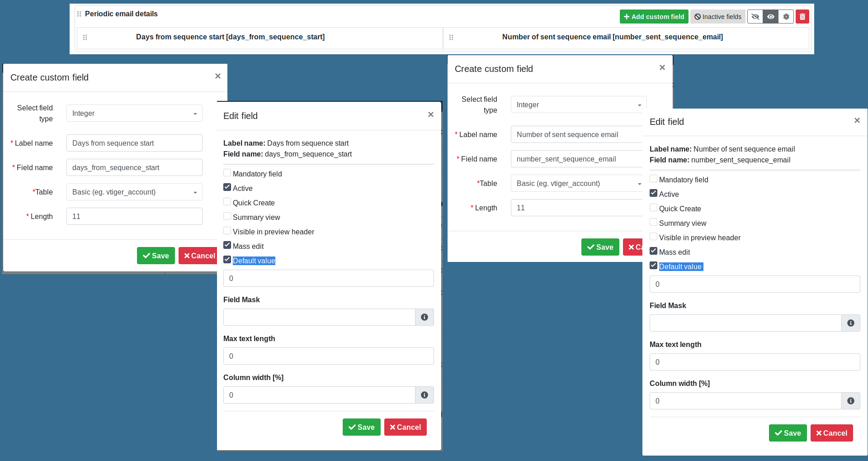Enable Quick Create for days_from_sequence_start
The image size is (868, 461).
[x=227, y=202]
